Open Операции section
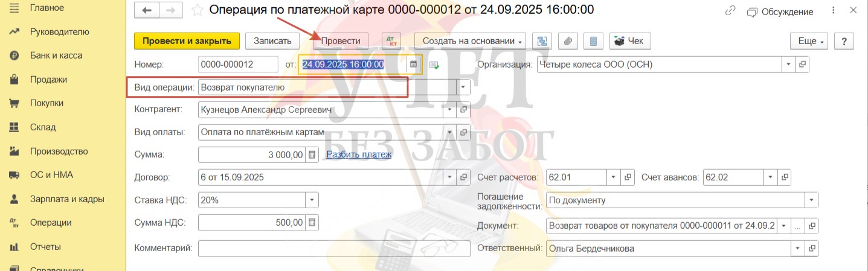Viewport: 868px width, 271px height. point(51,223)
